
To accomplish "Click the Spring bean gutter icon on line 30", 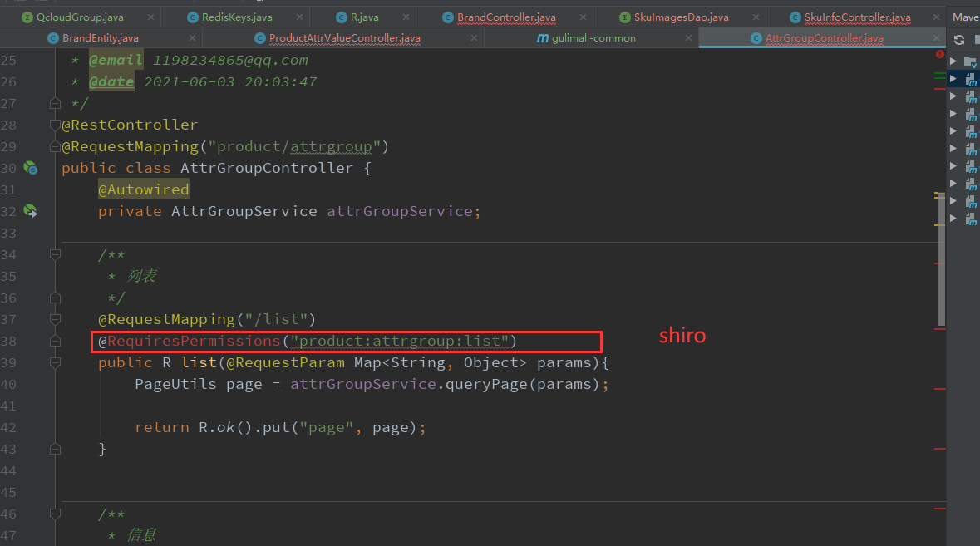I will tap(30, 168).
